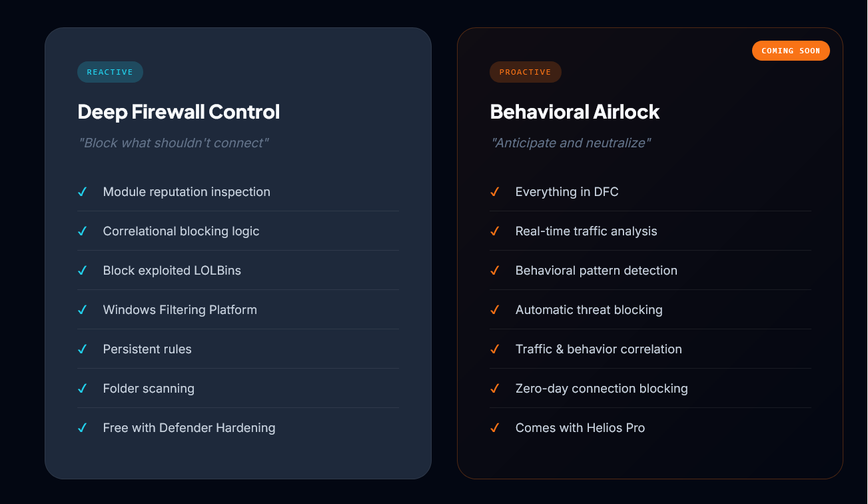Click the checkmark next to Zero-day connection blocking
Screen dimensions: 868x504
[495, 389]
